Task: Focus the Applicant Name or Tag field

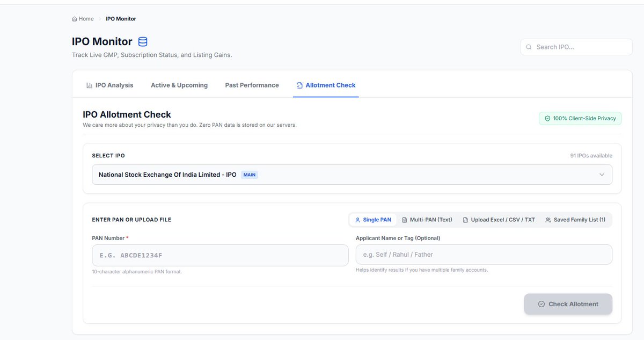Action: (x=484, y=255)
